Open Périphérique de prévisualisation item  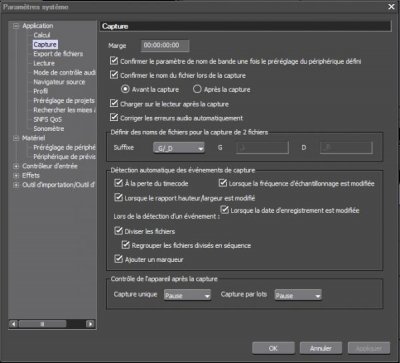point(64,157)
